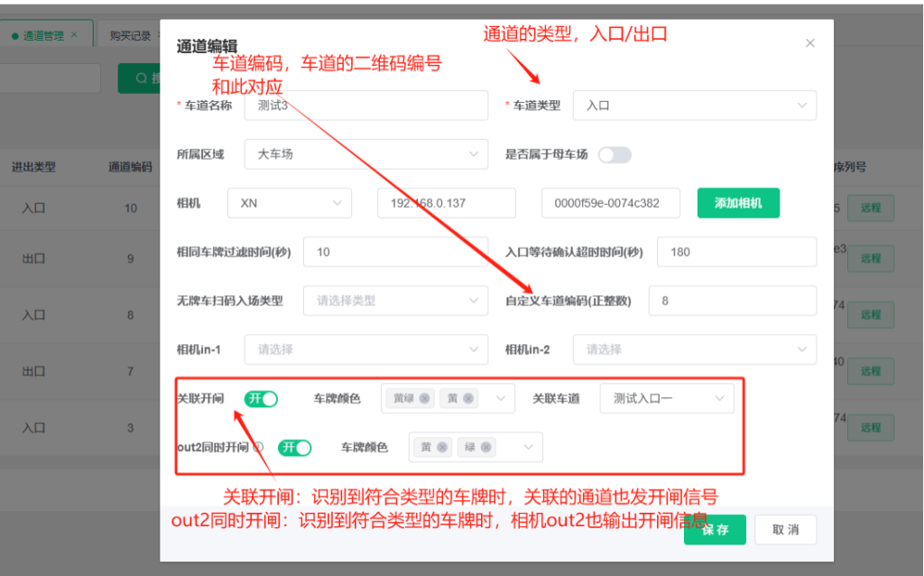924x576 pixels.
Task: Remove the 绿 plate color tag
Action: tap(486, 447)
